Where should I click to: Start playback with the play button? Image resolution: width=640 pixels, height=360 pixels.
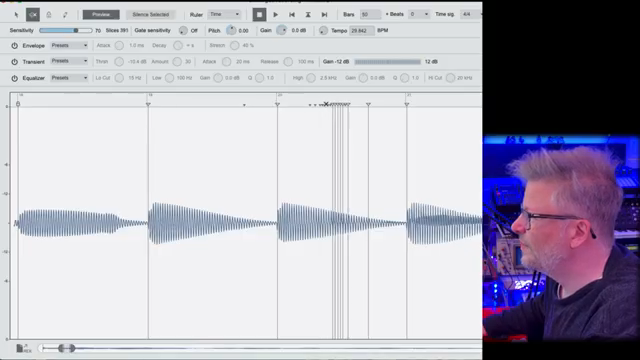276,15
